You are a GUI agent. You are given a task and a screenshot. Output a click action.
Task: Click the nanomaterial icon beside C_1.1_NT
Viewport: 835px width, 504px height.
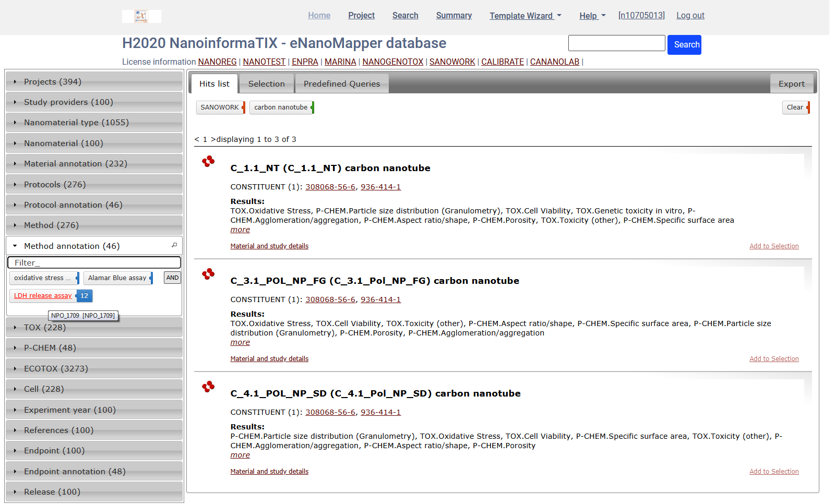click(x=208, y=162)
